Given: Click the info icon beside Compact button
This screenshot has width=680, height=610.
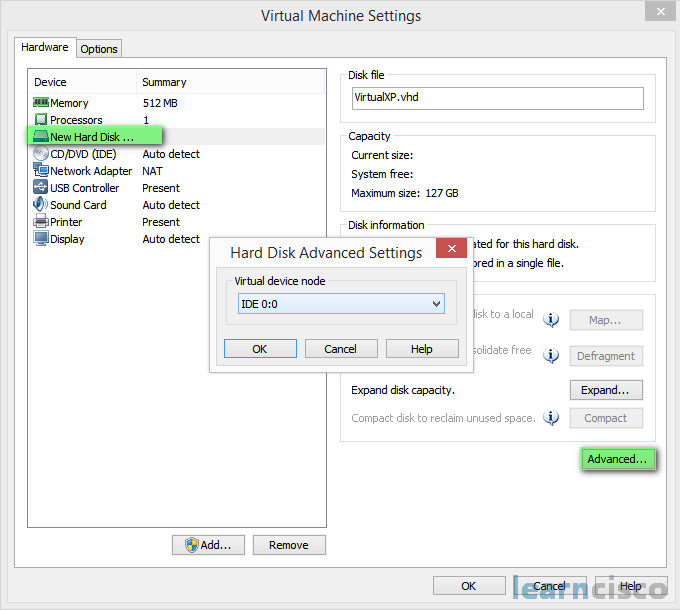Looking at the screenshot, I should click(x=551, y=418).
